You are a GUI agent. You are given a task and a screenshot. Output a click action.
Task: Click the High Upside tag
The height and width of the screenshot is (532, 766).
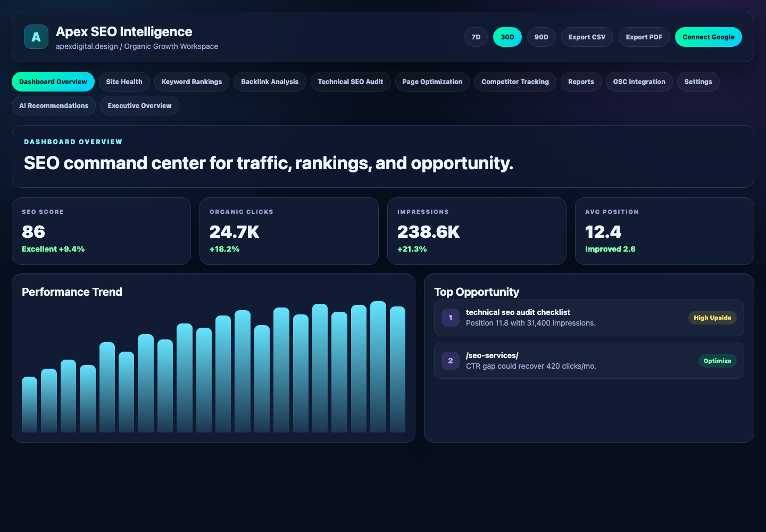pos(712,318)
